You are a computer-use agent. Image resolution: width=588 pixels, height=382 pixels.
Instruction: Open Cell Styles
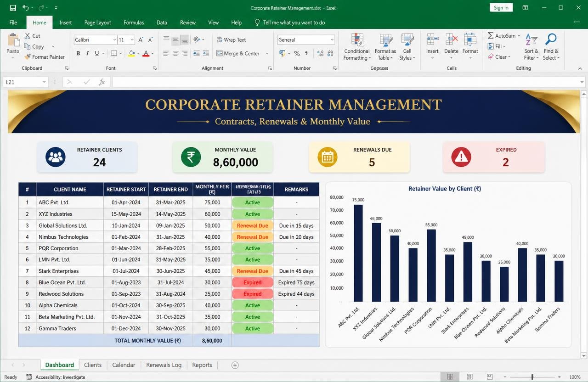(x=407, y=46)
